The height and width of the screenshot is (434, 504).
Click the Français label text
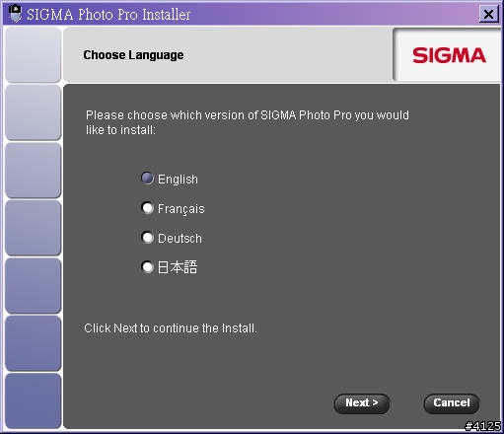pos(181,209)
